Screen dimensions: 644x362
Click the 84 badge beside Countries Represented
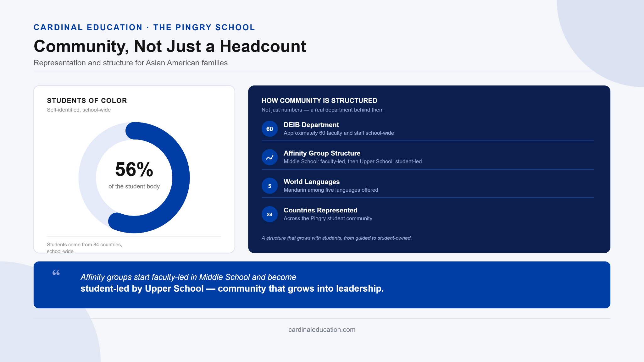(x=269, y=214)
